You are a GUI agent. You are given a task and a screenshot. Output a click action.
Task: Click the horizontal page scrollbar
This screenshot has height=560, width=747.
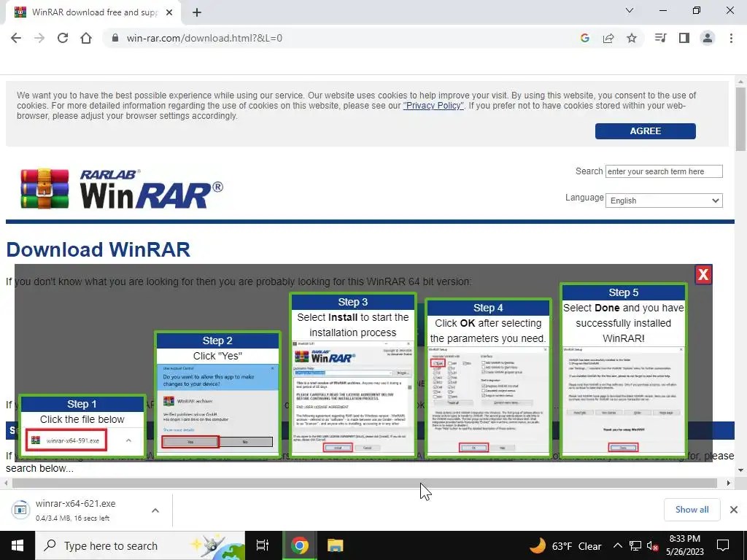tap(365, 483)
